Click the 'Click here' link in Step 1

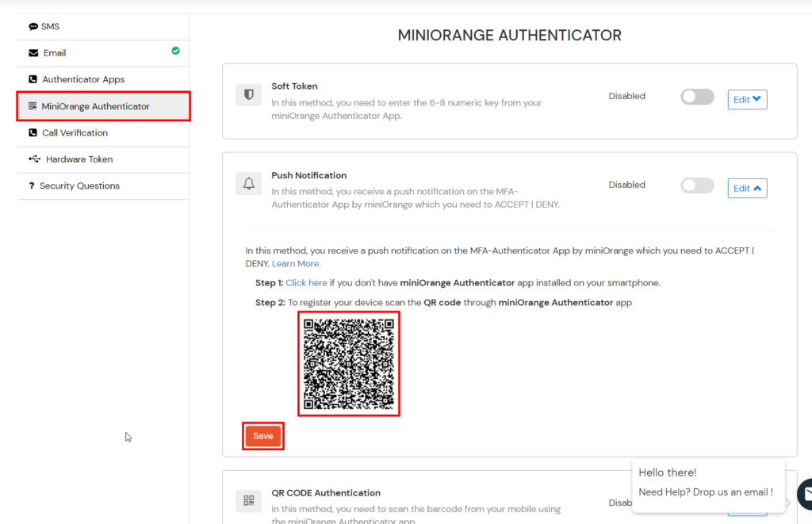click(x=307, y=283)
